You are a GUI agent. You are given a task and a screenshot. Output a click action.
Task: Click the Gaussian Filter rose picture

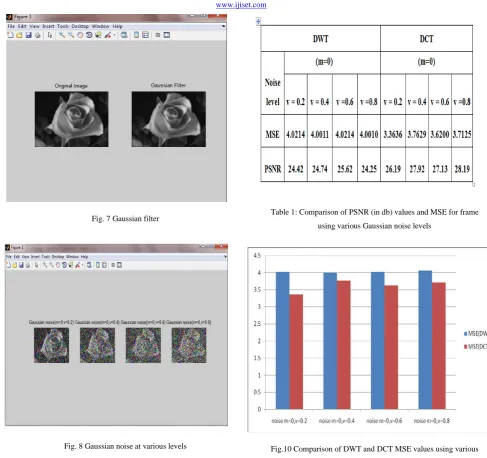[x=169, y=119]
